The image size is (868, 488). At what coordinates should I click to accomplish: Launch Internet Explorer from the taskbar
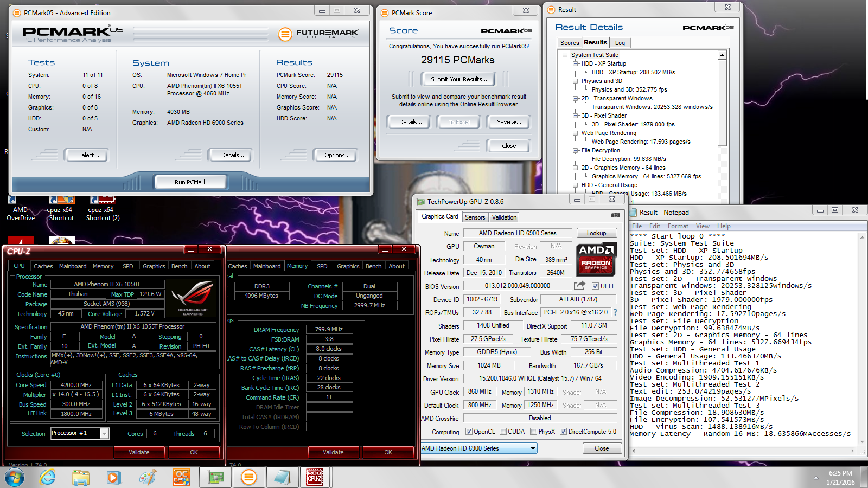point(48,477)
